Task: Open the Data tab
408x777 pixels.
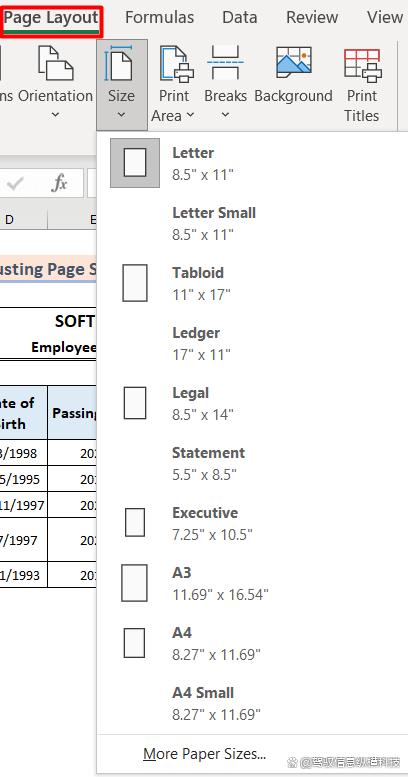Action: [x=240, y=18]
